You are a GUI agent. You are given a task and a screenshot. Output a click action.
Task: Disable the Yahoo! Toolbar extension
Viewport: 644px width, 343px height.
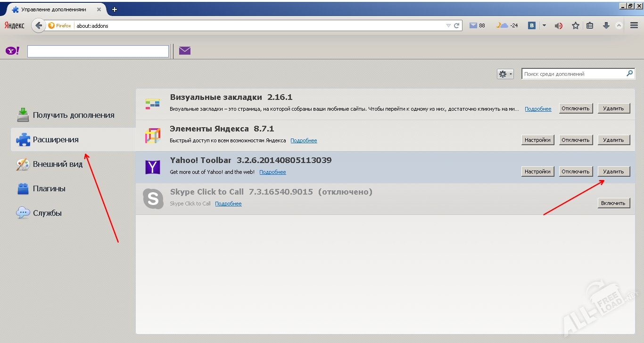(576, 171)
